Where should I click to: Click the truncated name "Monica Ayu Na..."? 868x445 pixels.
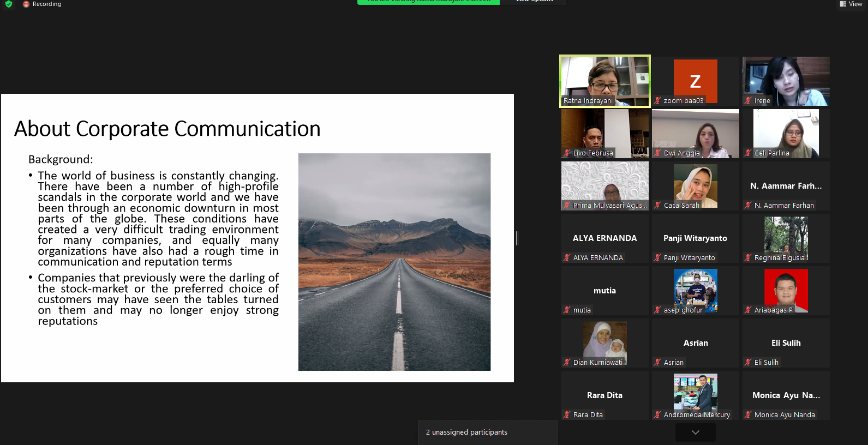[786, 395]
